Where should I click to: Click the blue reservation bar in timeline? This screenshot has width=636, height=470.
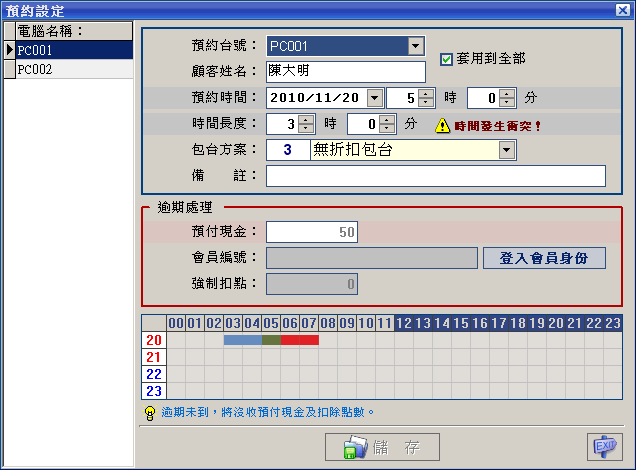point(242,340)
